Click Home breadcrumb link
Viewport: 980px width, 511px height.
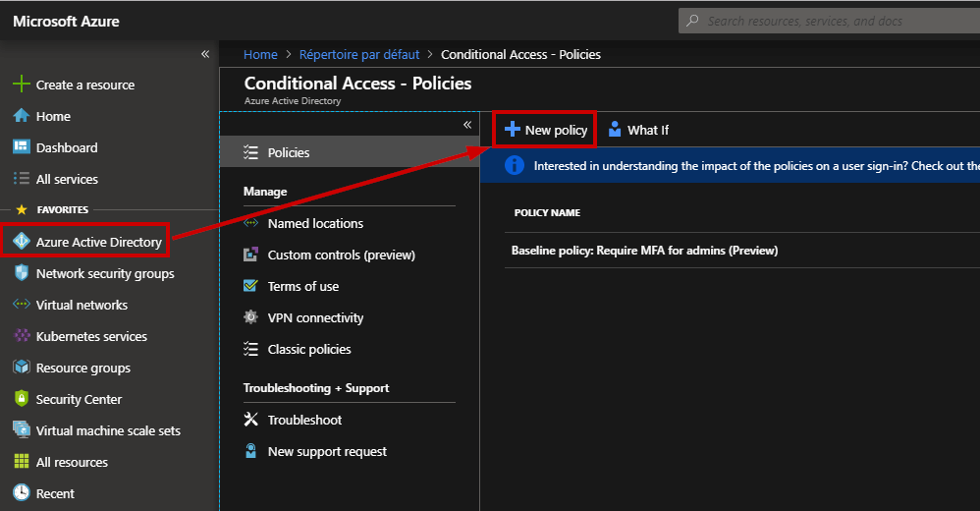(x=260, y=54)
